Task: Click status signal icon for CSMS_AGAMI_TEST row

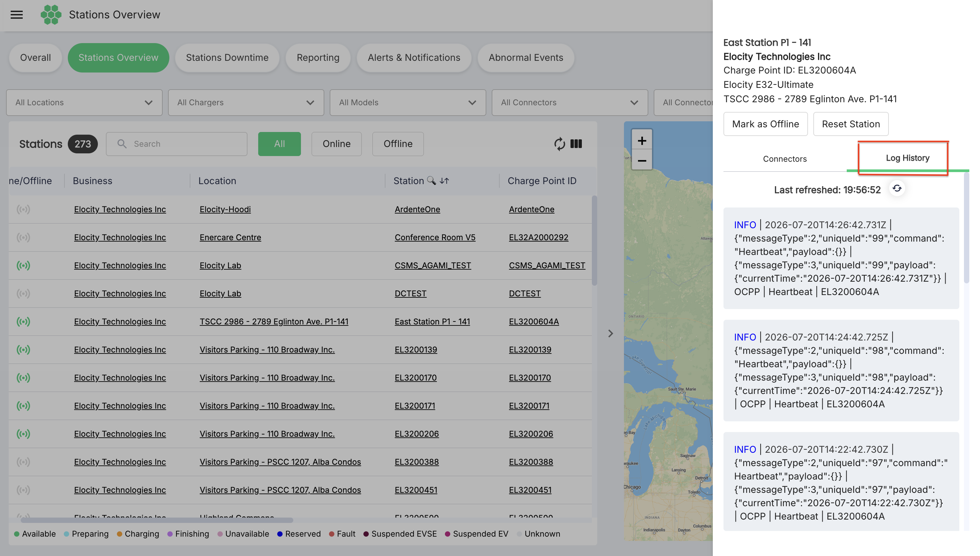Action: (23, 265)
